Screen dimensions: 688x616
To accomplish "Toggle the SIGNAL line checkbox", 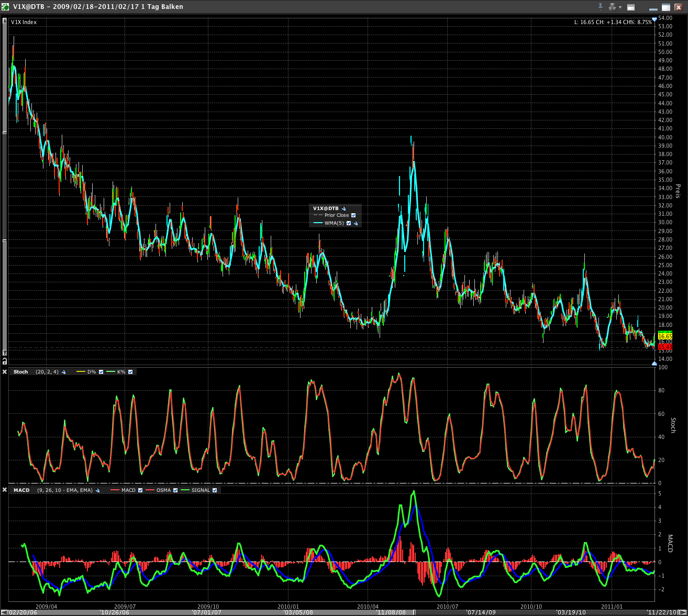I will point(215,490).
